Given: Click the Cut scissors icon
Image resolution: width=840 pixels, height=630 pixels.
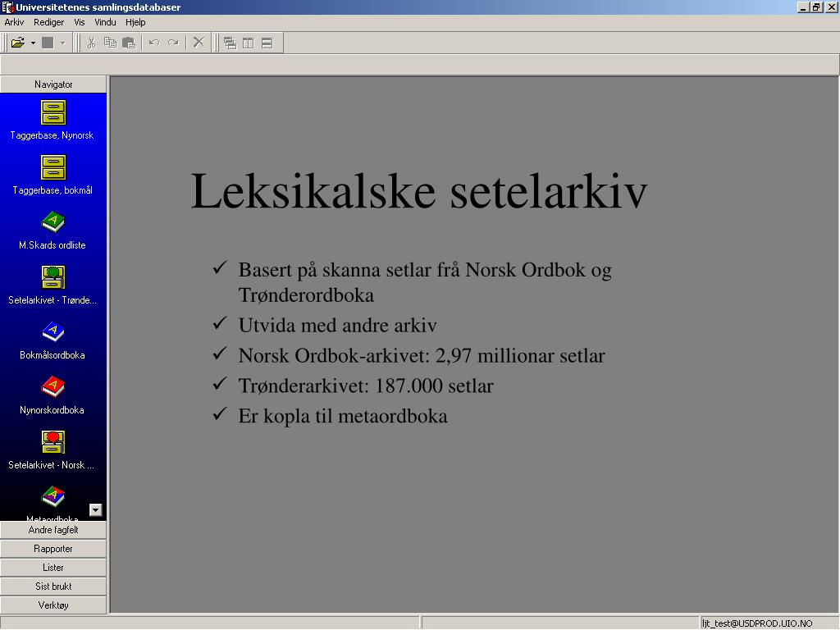Looking at the screenshot, I should tap(91, 43).
